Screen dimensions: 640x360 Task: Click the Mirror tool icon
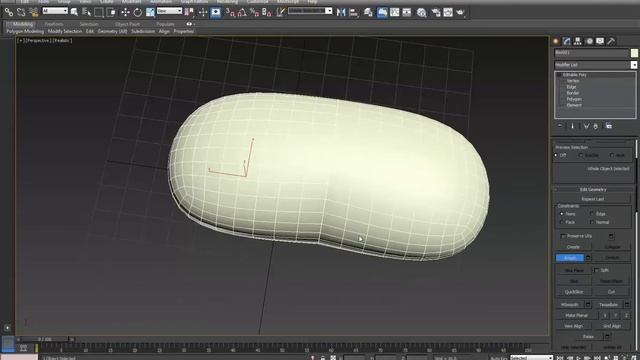click(x=341, y=13)
